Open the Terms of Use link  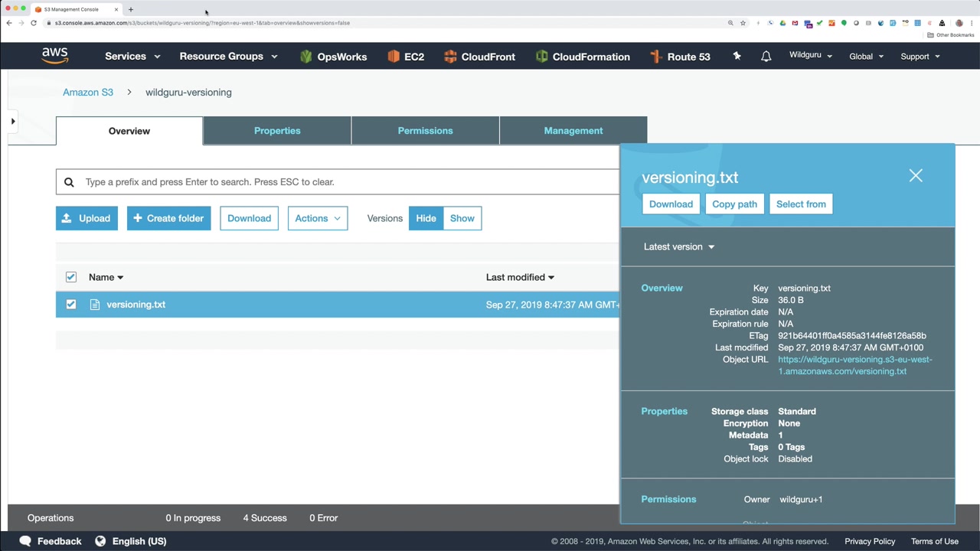[934, 541]
